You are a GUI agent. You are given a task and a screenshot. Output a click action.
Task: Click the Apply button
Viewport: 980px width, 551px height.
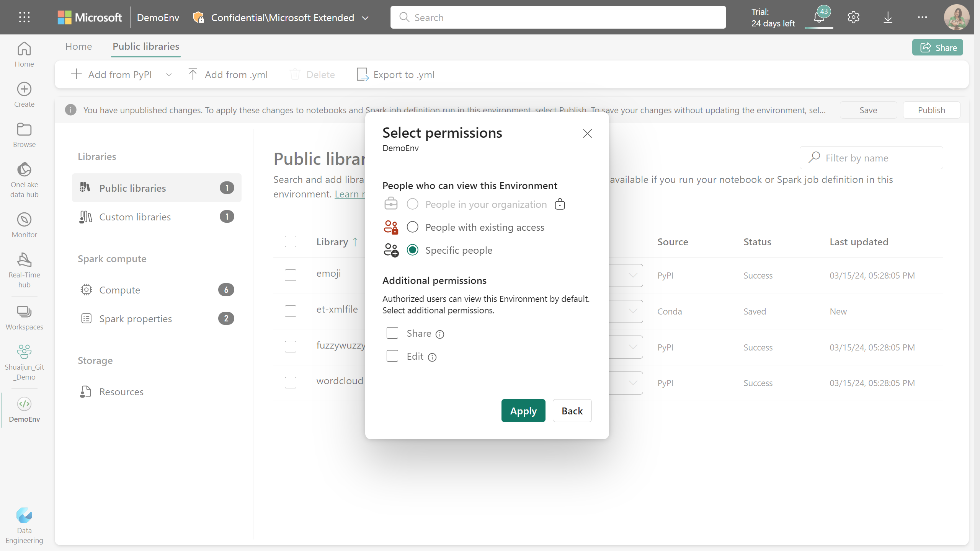524,411
